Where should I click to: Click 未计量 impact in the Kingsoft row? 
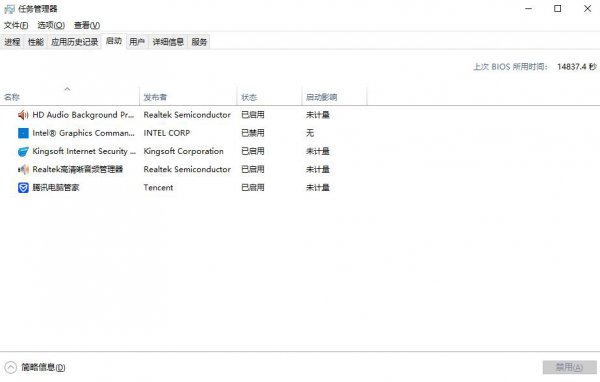pos(318,151)
